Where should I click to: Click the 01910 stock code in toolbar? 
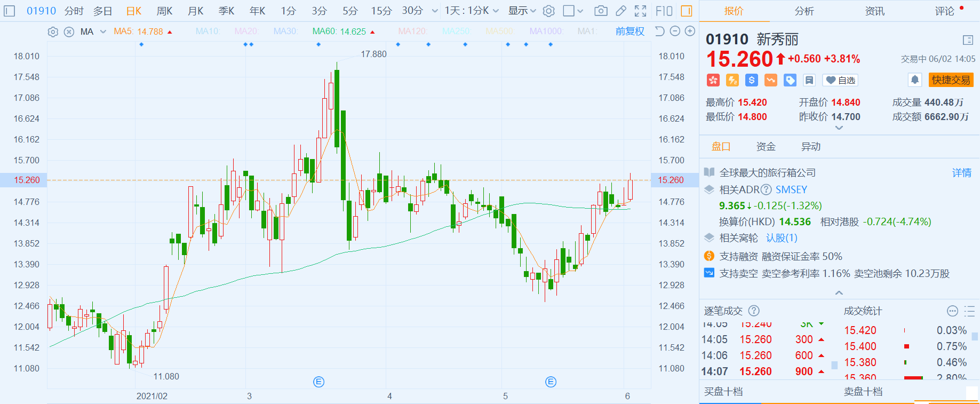pos(42,11)
